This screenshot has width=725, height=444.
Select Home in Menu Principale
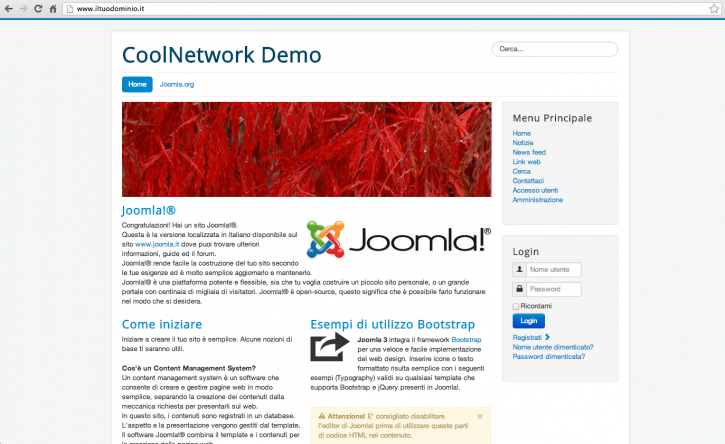[522, 133]
